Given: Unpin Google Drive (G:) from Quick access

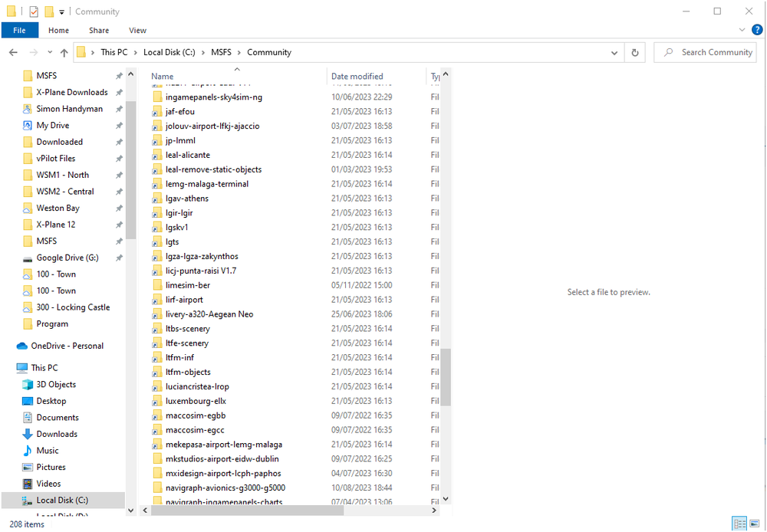Looking at the screenshot, I should tap(119, 258).
